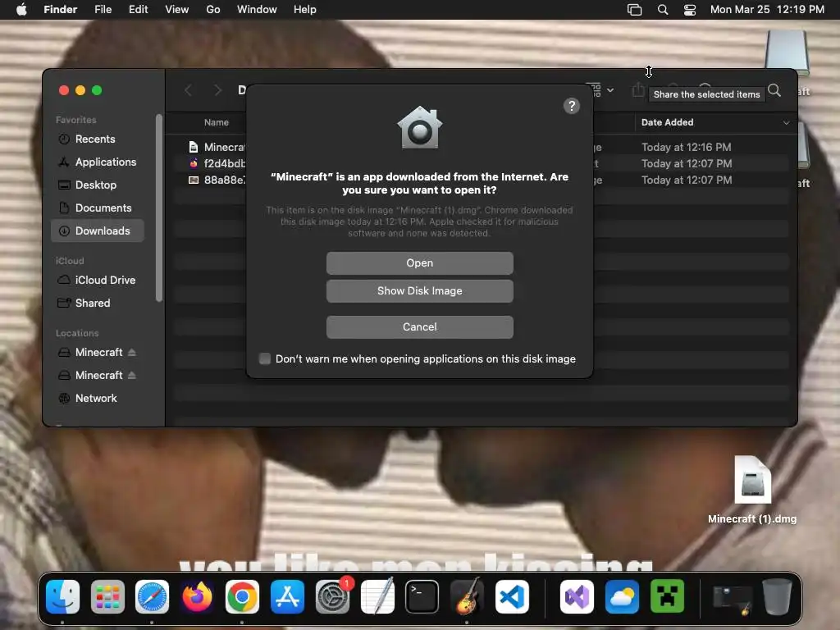Open Shared in Finder sidebar
Viewport: 840px width, 630px height.
tap(98, 304)
